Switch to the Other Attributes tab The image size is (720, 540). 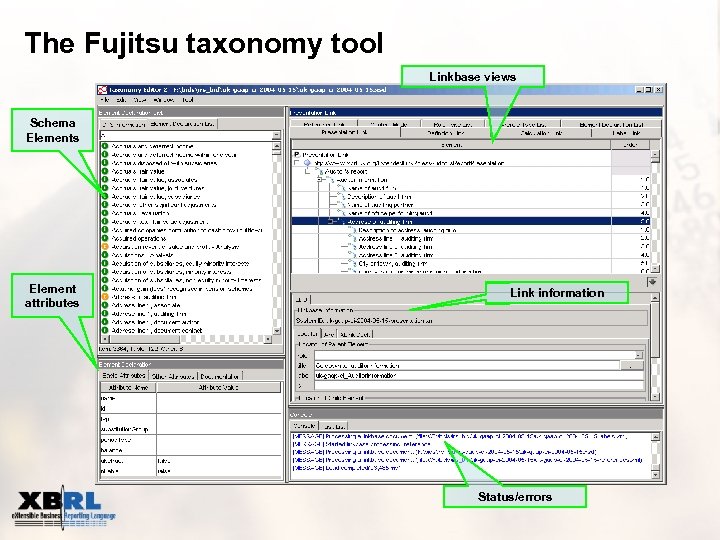173,376
